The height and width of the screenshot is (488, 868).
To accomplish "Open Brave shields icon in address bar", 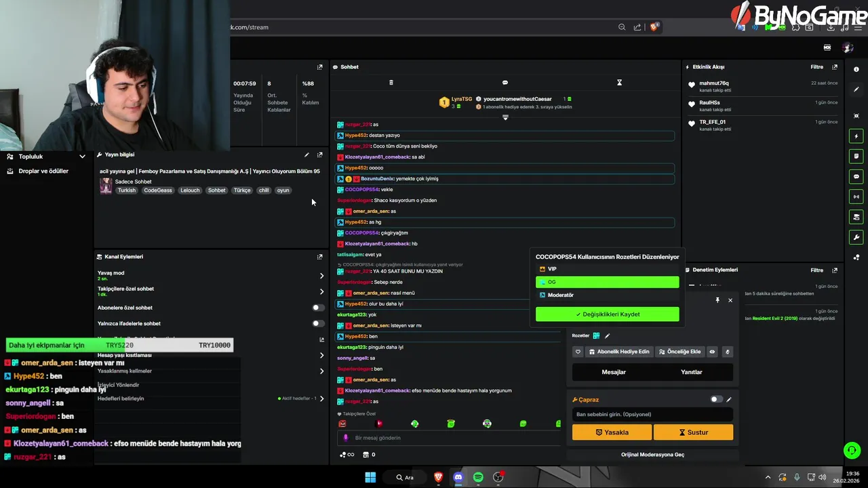I will (654, 27).
